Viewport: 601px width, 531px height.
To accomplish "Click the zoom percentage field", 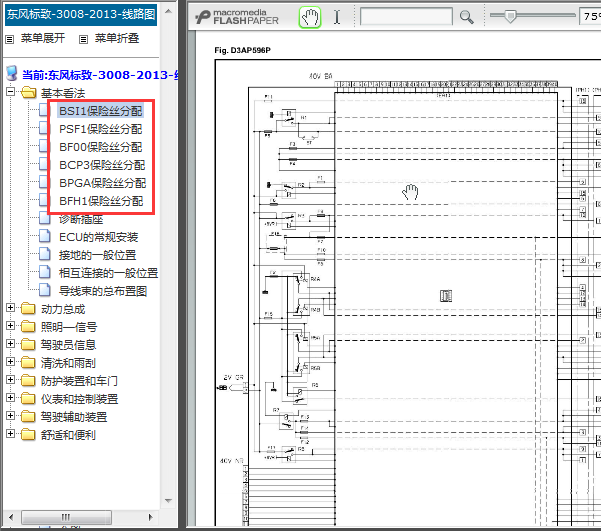I will click(590, 16).
